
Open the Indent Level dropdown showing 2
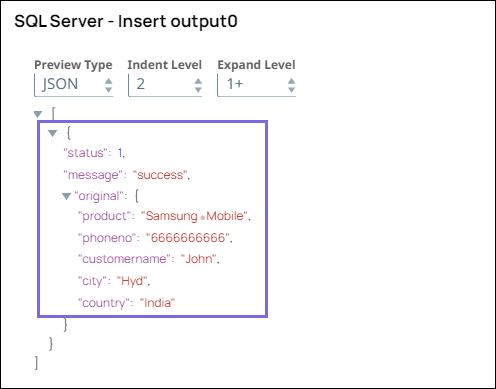point(165,85)
